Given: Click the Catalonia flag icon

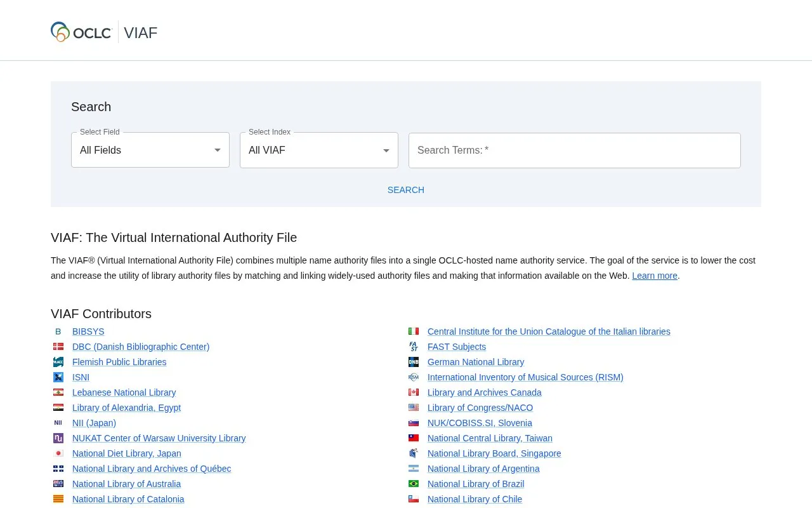Looking at the screenshot, I should click(58, 499).
